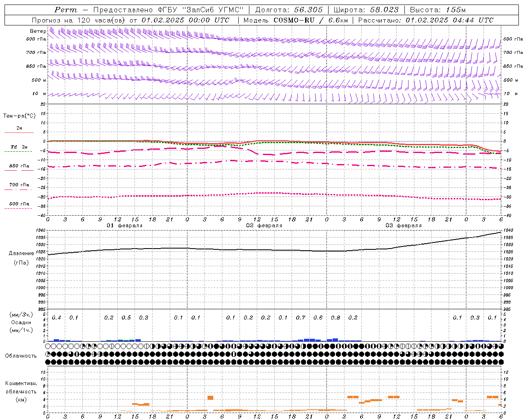Click the "(мм/3ч.)" precipitation unit label
The image size is (525, 420).
[21, 315]
